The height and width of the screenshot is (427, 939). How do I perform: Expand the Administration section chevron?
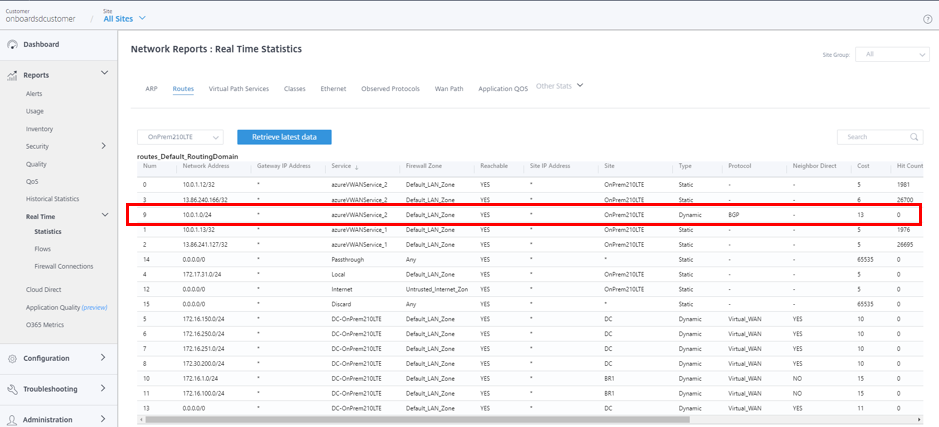[x=103, y=419]
